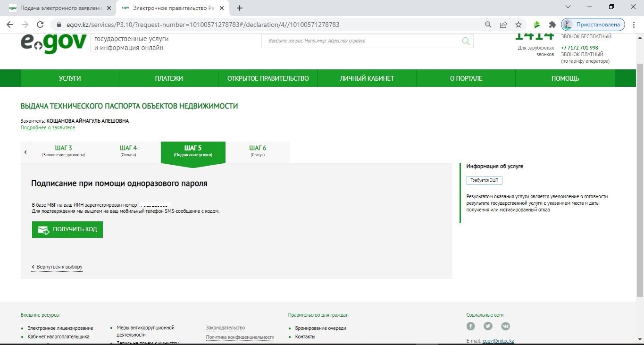
Task: Click the Информация об услуге heading
Action: [494, 166]
